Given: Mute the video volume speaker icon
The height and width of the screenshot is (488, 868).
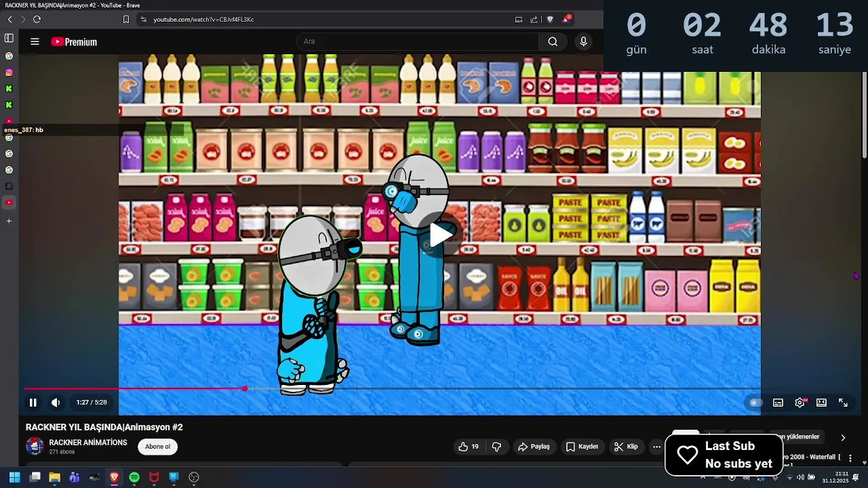Looking at the screenshot, I should click(x=56, y=403).
